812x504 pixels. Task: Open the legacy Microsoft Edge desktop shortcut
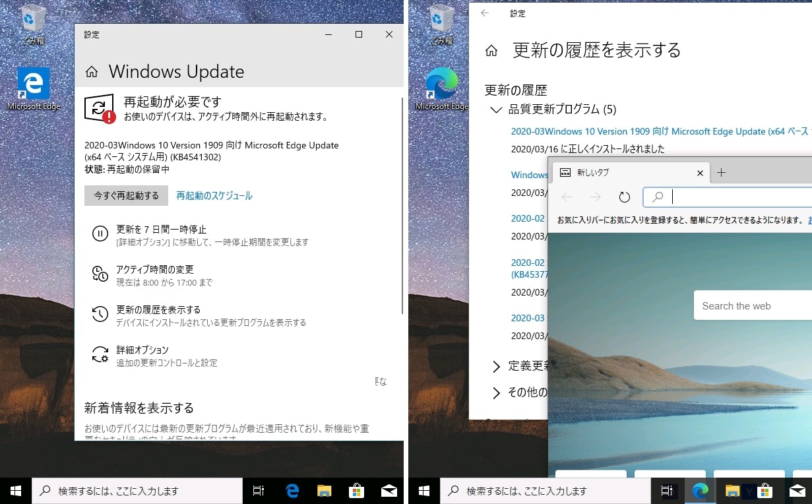point(33,89)
